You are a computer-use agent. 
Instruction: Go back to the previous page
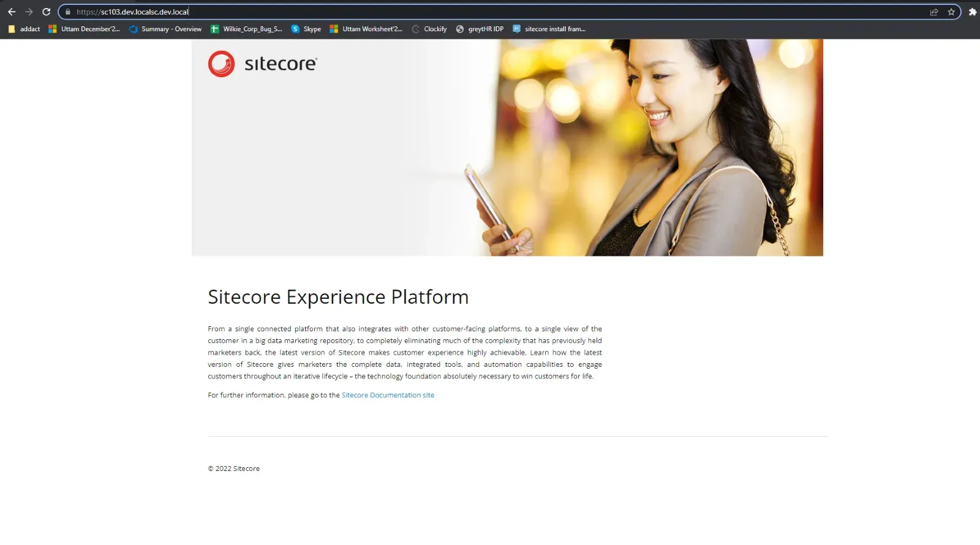coord(12,12)
